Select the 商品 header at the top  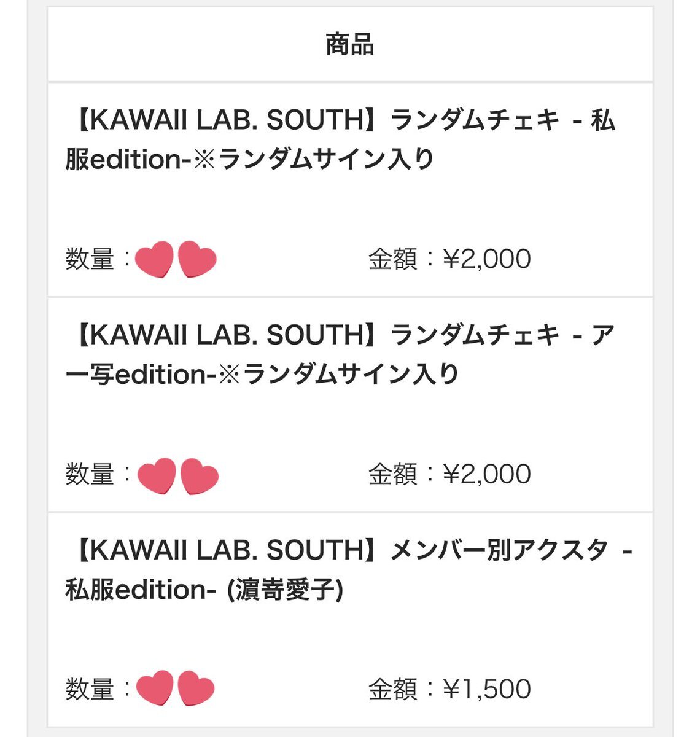pyautogui.click(x=349, y=45)
